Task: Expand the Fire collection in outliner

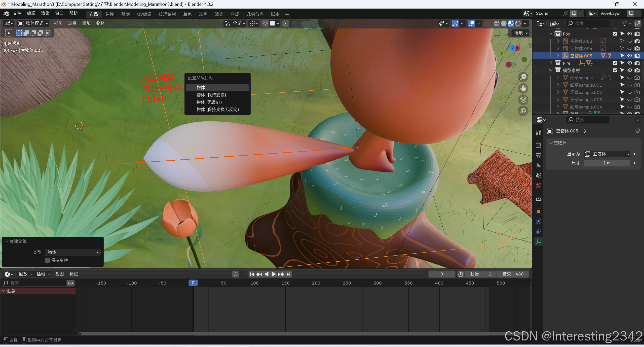Action: point(551,63)
